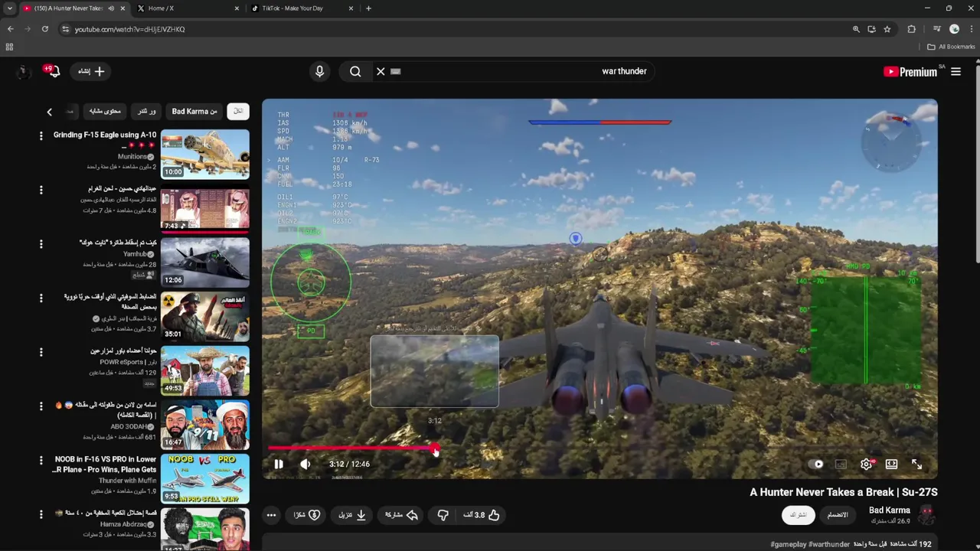Pause the video with the pause button
Screen dimensions: 980x551
(279, 464)
